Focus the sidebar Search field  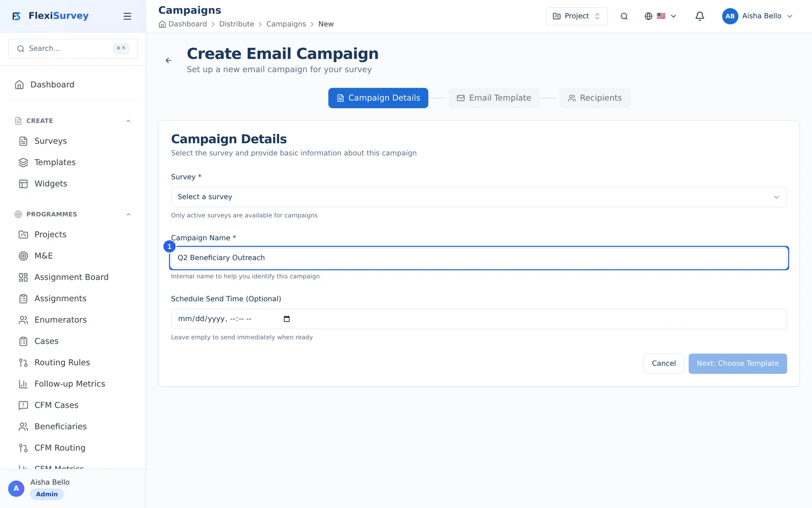[73, 49]
